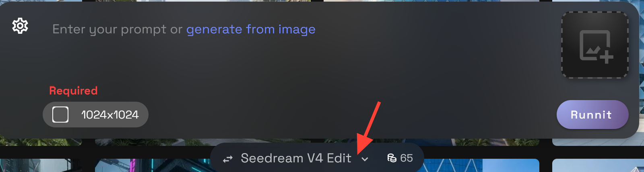The image size is (644, 172).
Task: Click the add image plus icon
Action: 596,47
